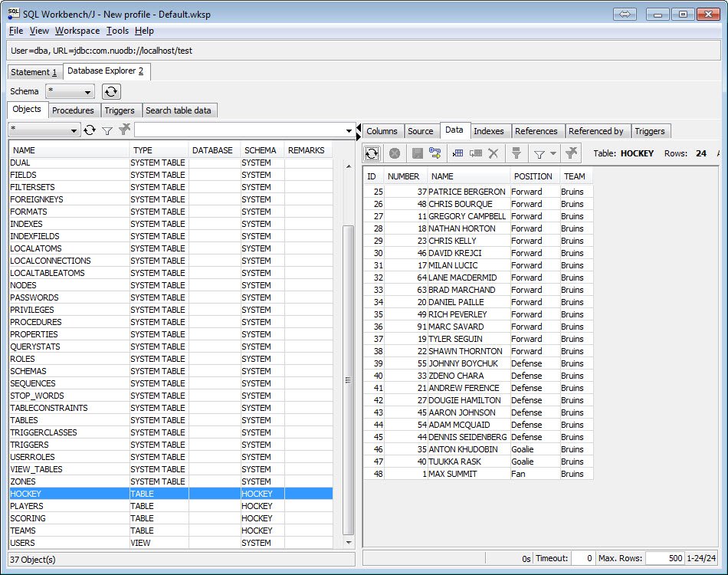
Task: Click the ZDENO CHARA name cell
Action: point(468,376)
